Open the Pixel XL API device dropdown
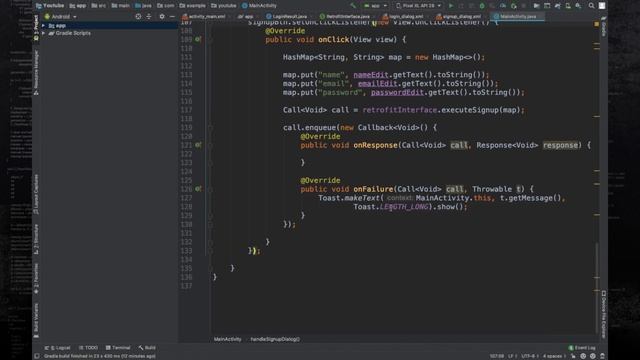The image size is (640, 360). pyautogui.click(x=419, y=6)
